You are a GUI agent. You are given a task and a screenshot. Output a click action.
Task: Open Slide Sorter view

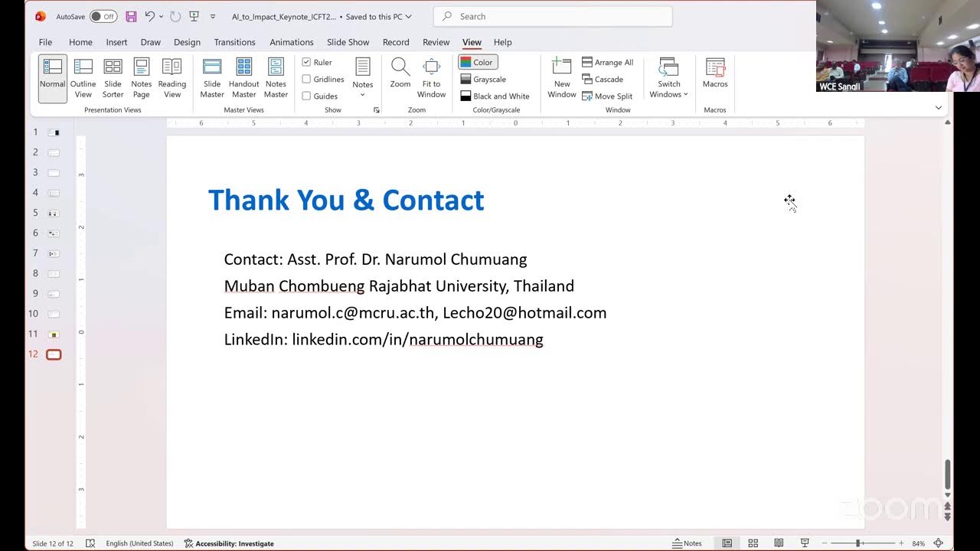[x=113, y=79]
